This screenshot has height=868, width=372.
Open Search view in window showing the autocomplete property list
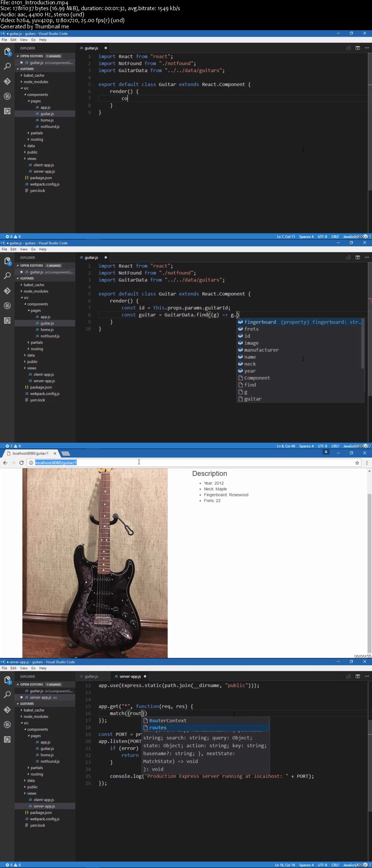point(7,276)
